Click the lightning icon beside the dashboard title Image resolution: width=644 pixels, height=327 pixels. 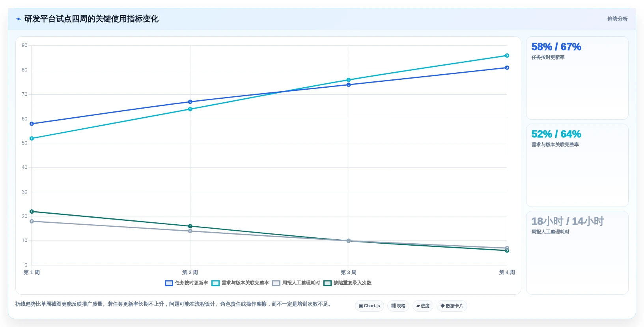point(18,19)
